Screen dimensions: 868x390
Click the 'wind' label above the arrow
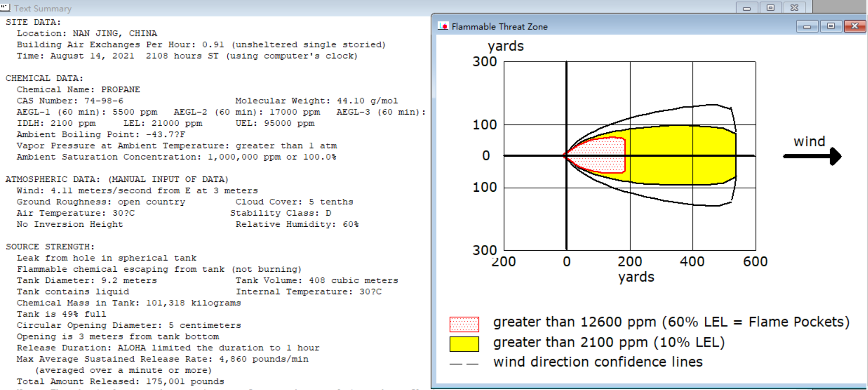(810, 141)
